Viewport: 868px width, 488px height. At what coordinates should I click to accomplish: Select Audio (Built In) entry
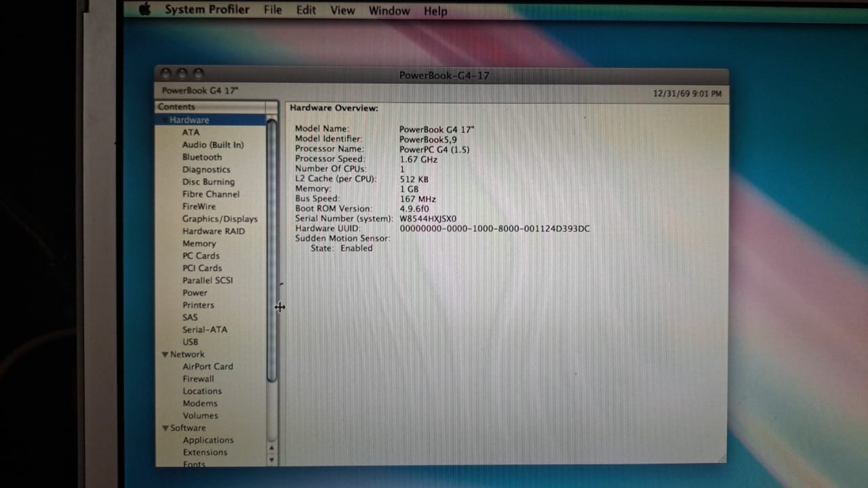pos(213,144)
